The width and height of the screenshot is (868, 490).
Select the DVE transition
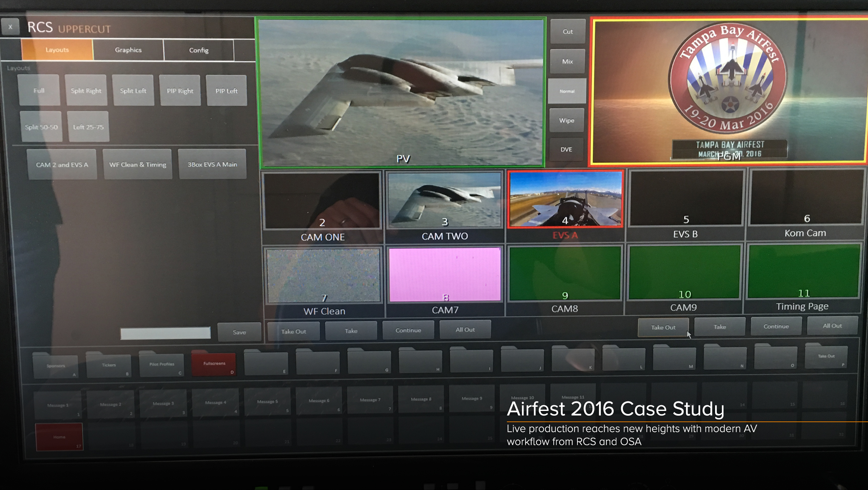[x=566, y=149]
